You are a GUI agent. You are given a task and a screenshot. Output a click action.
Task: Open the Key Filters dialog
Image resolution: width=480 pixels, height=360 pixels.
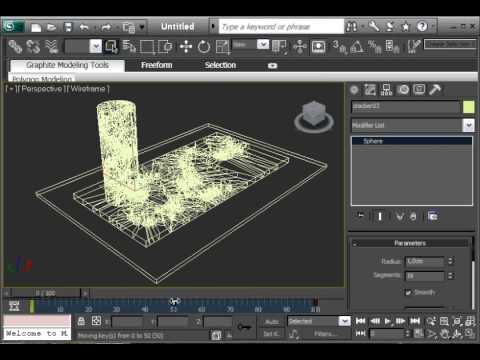325,334
